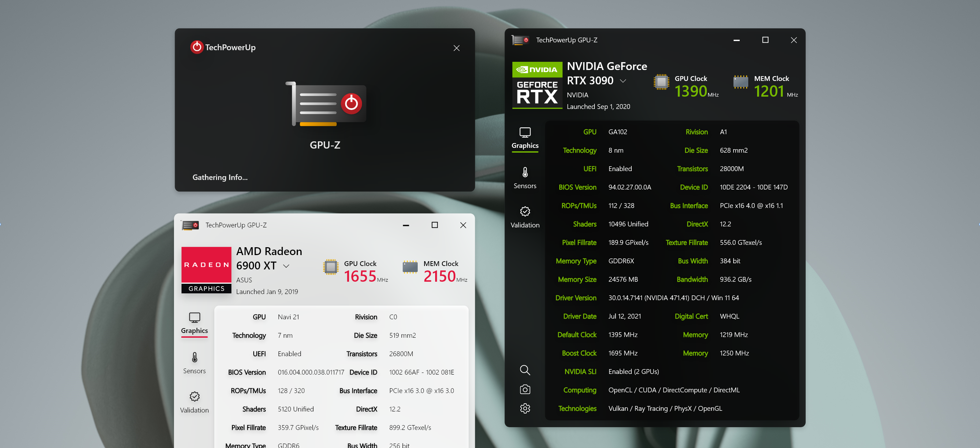The width and height of the screenshot is (980, 448).
Task: Click the PCIe x16 4.0 @ x16 1.1 value
Action: (751, 206)
